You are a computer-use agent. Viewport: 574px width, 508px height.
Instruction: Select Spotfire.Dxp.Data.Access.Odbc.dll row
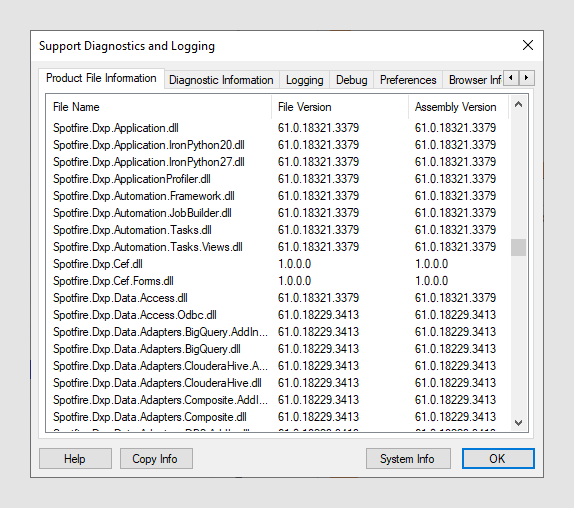click(x=277, y=315)
